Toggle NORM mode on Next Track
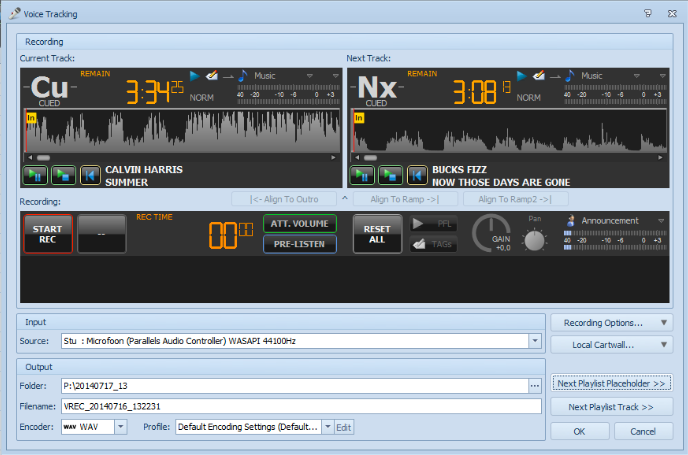Image resolution: width=688 pixels, height=455 pixels. pyautogui.click(x=528, y=98)
